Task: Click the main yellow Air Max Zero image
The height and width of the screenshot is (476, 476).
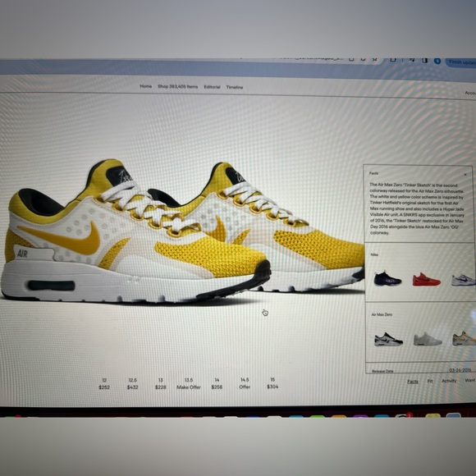Action: [182, 232]
